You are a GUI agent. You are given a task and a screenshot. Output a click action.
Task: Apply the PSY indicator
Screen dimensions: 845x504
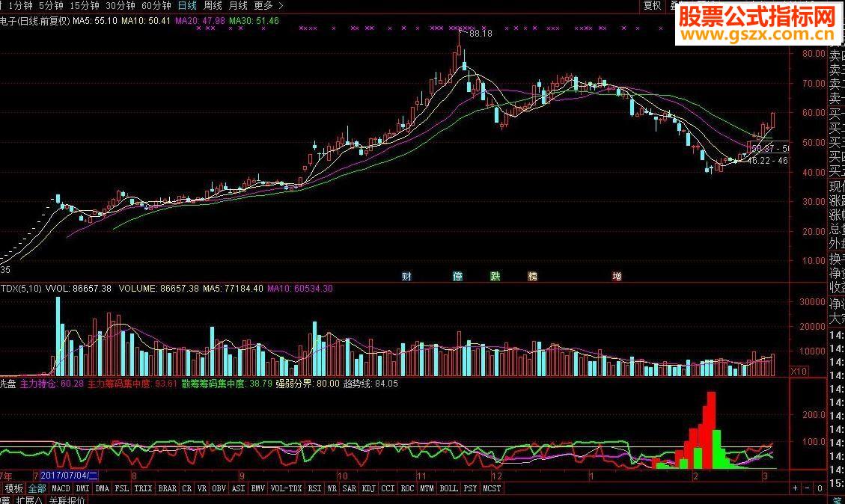471,488
